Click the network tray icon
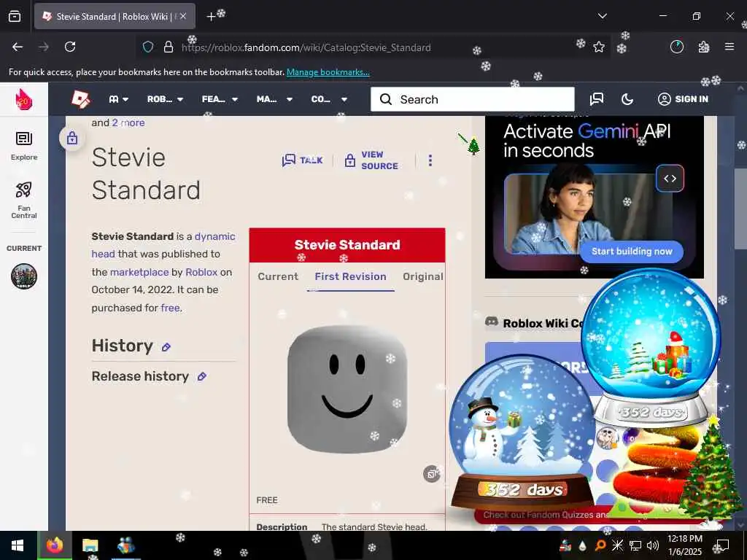Viewport: 747px width, 560px height. 635,545
